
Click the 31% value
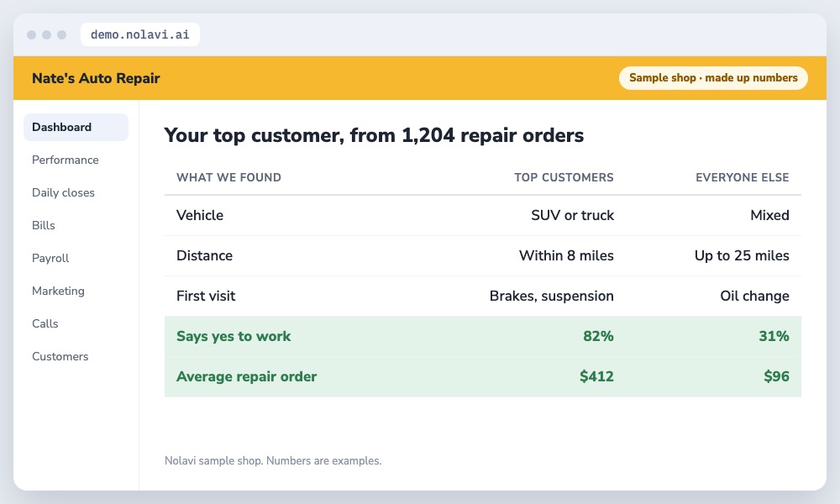coord(774,336)
